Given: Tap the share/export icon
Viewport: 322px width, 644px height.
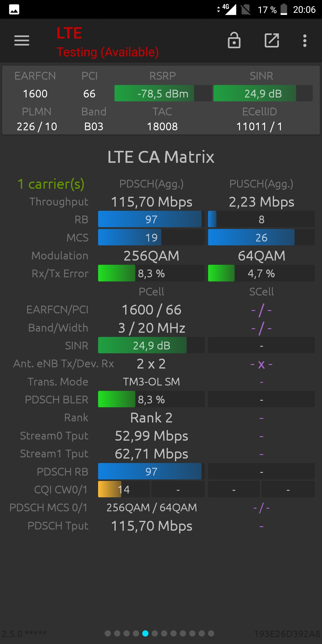Looking at the screenshot, I should (x=272, y=41).
